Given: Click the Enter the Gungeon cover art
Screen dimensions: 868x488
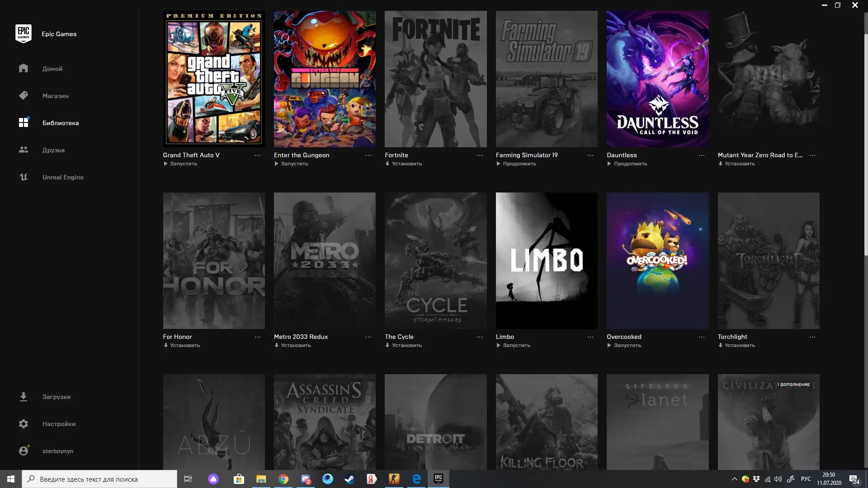Looking at the screenshot, I should pos(325,79).
